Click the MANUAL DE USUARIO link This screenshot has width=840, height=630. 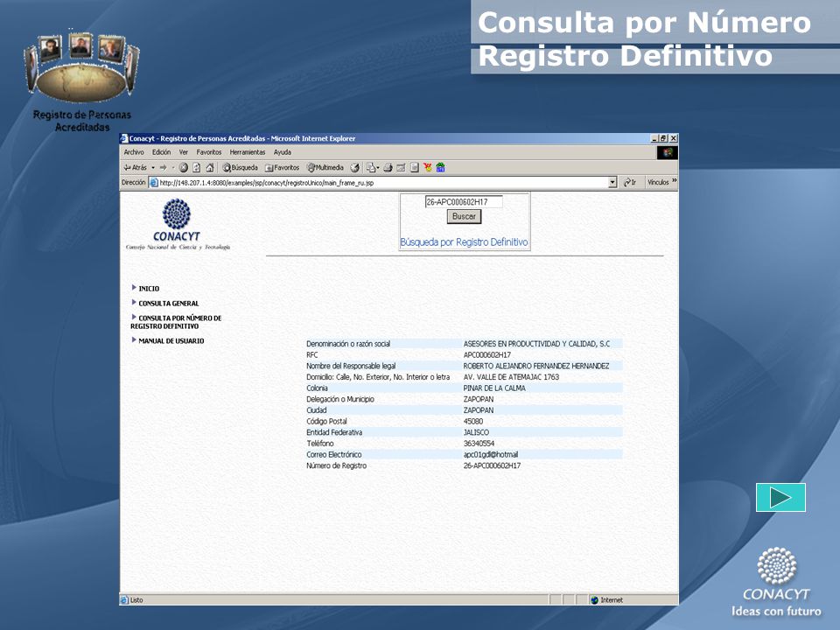[x=171, y=340]
